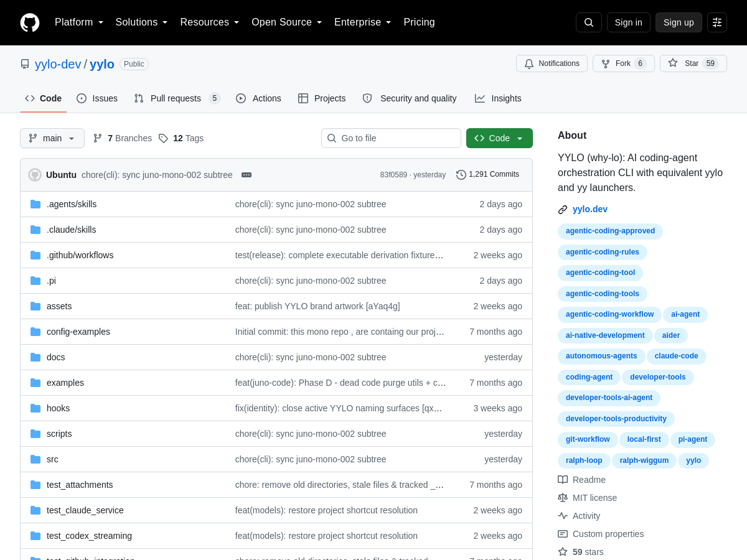Open the appearance settings sliders icon
Image resolution: width=747 pixels, height=560 pixels.
[x=717, y=22]
